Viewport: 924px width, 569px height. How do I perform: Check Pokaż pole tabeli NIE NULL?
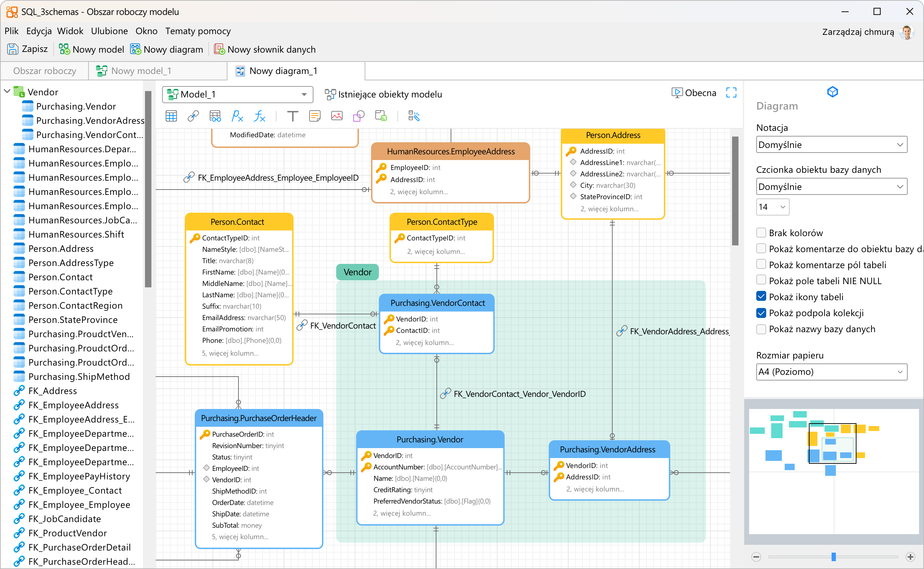click(x=761, y=281)
